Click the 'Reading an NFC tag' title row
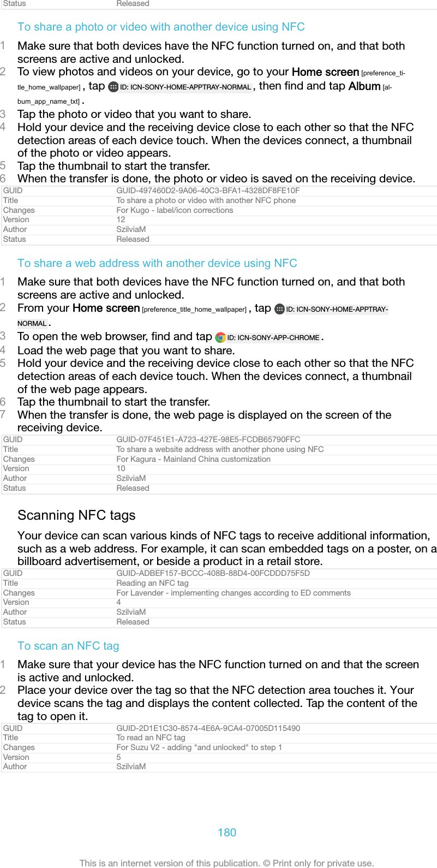437x868 pixels. point(218,583)
